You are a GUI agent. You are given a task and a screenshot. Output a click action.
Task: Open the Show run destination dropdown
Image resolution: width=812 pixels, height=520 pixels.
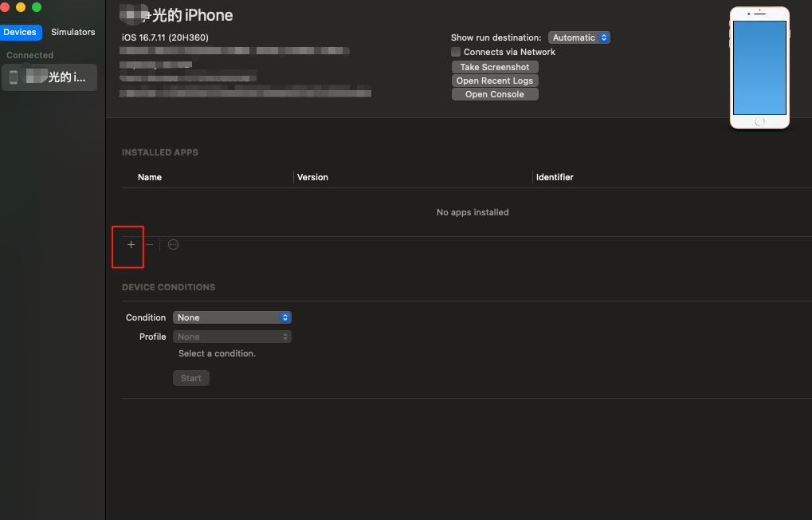[579, 37]
